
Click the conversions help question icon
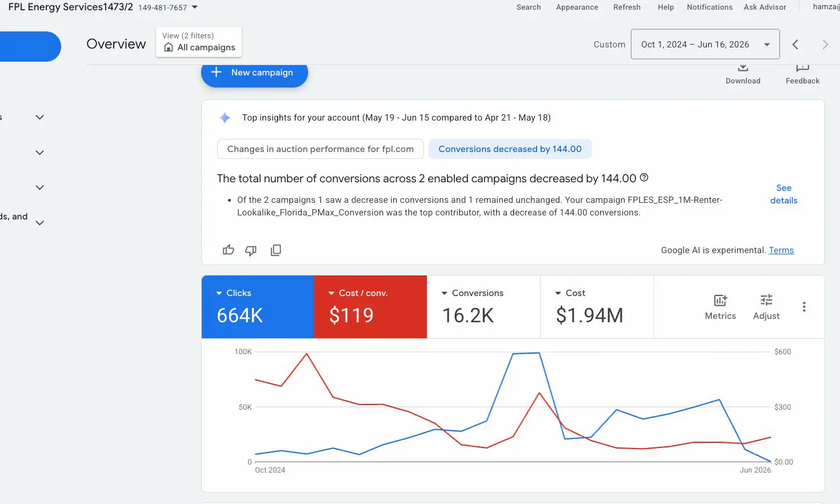pos(644,178)
